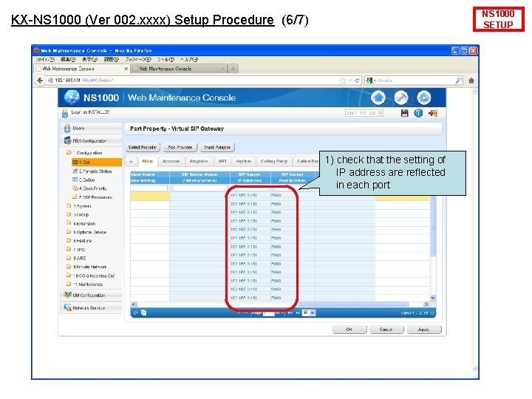This screenshot has width=532, height=399.
Task: Switch to the Calling Party tab
Action: [x=274, y=162]
